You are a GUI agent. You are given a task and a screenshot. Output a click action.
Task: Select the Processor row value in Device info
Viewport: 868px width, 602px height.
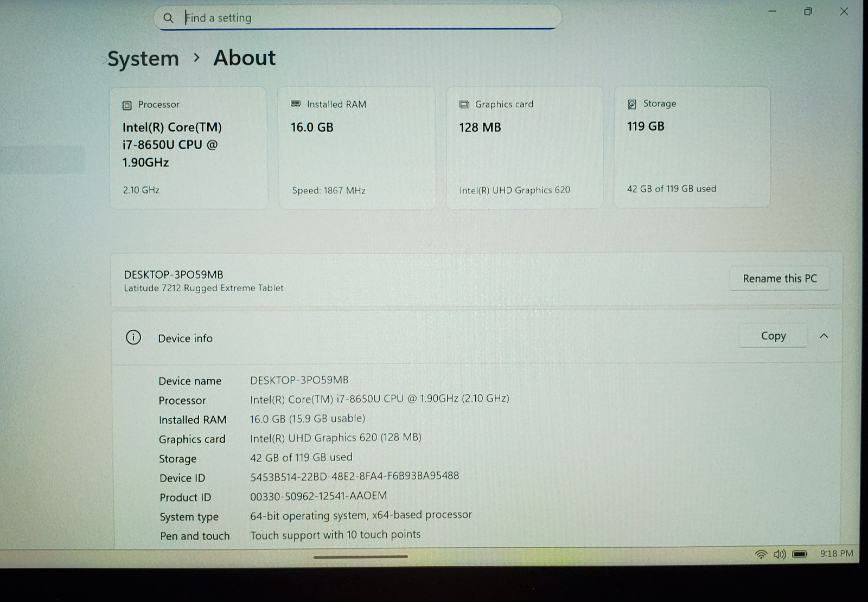[380, 399]
